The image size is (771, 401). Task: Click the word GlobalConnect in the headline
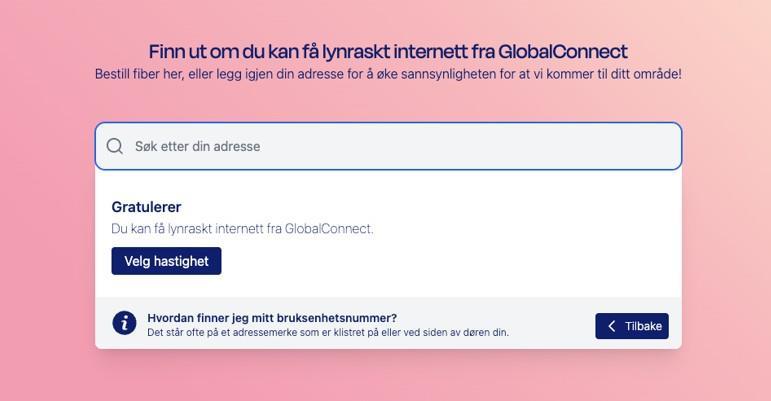(563, 52)
